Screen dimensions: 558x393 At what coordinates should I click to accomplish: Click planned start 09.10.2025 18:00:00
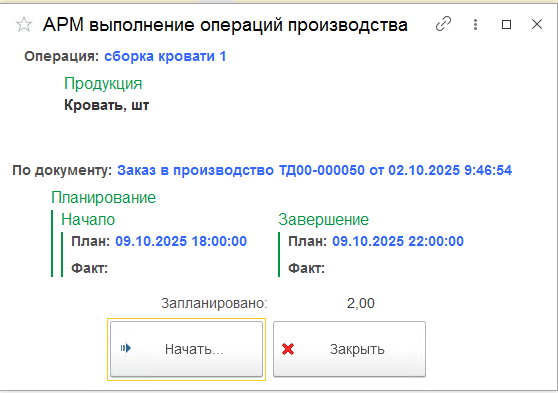click(181, 241)
